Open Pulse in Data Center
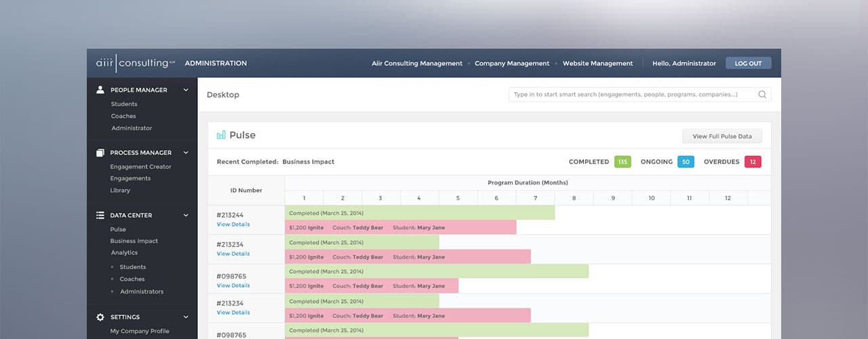The height and width of the screenshot is (339, 868). [x=118, y=229]
